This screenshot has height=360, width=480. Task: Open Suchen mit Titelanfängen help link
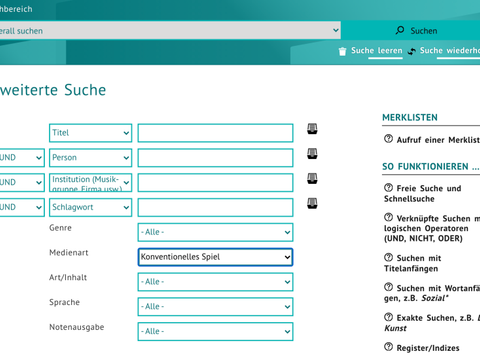click(413, 263)
